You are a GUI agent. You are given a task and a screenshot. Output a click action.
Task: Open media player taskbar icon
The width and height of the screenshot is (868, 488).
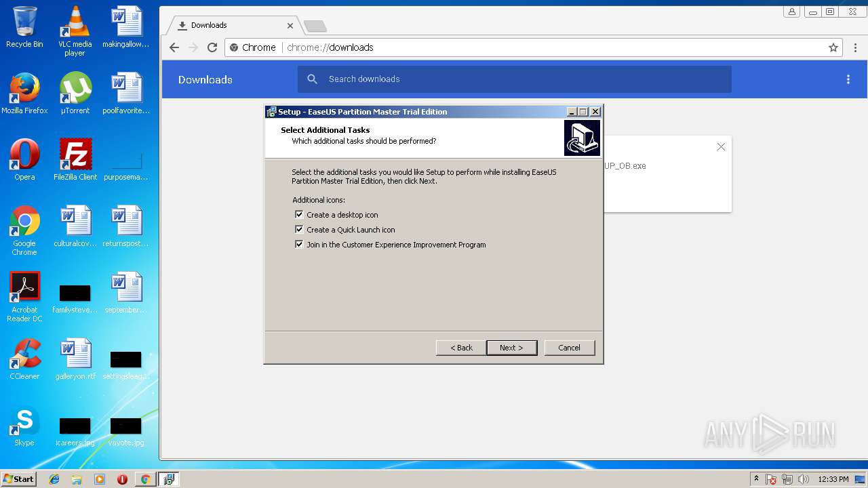tap(100, 479)
